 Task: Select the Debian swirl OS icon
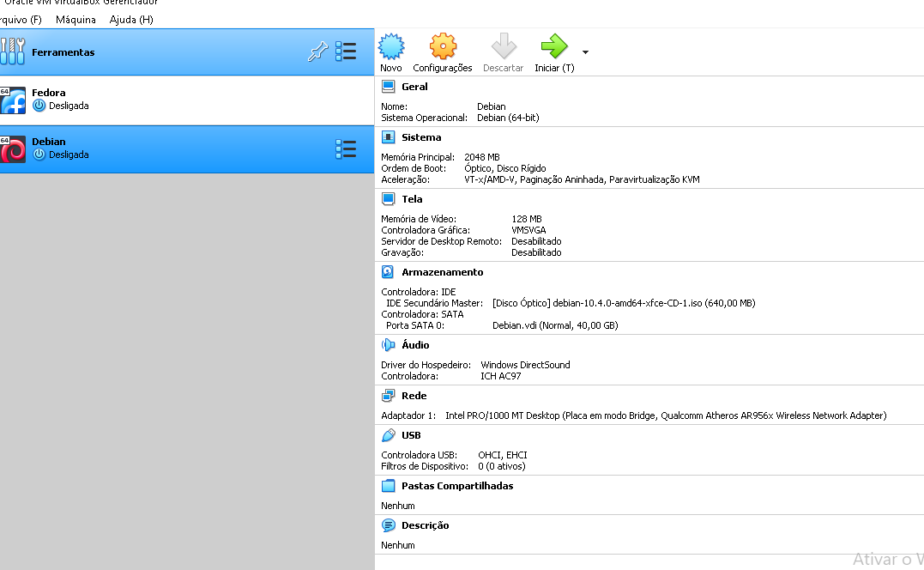pos(12,149)
